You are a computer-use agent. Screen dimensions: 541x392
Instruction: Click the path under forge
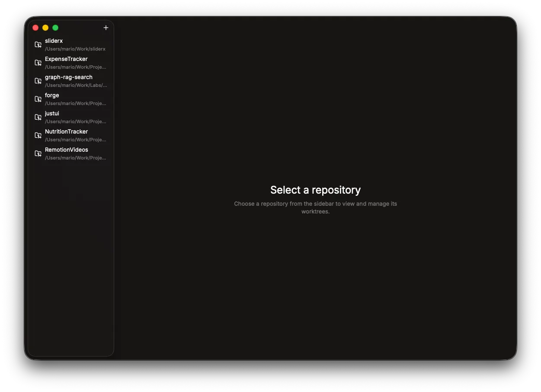(x=76, y=103)
